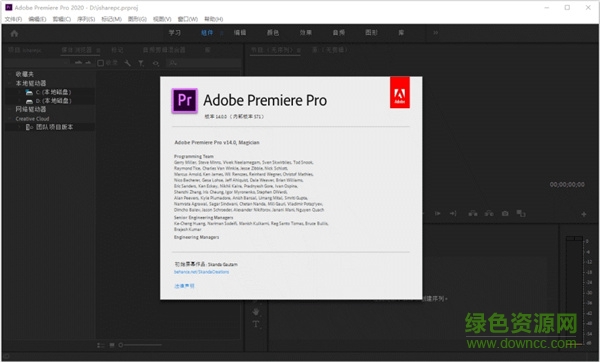Open the behance.net/SkandaCreations link
Image resolution: width=600 pixels, height=362 pixels.
pos(201,272)
